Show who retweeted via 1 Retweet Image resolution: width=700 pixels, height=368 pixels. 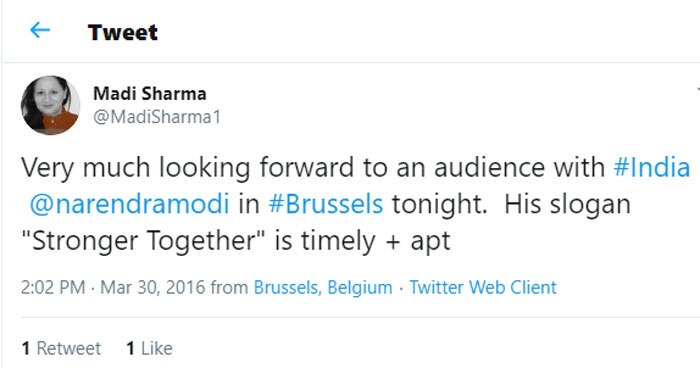tap(61, 348)
